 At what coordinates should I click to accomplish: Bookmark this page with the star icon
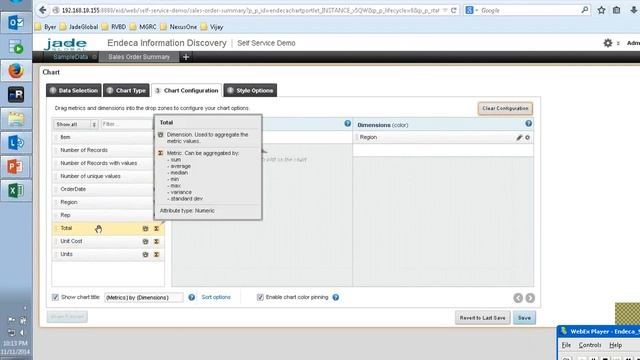(601, 10)
